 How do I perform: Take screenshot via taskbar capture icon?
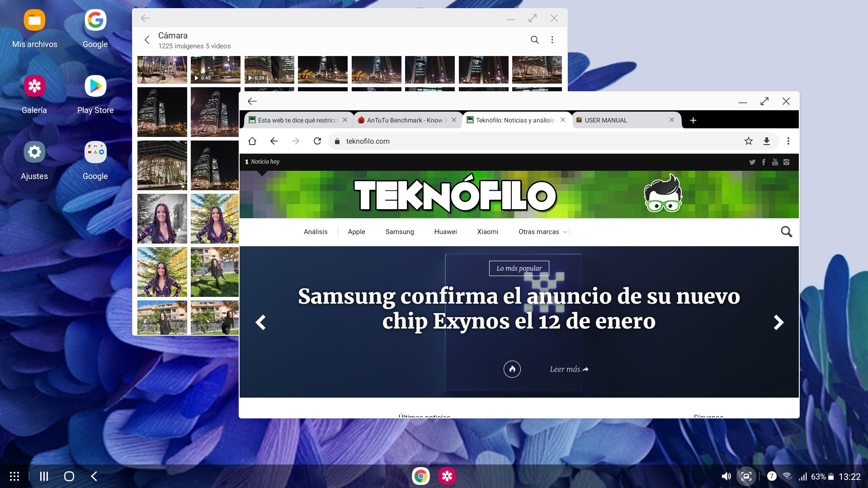tap(746, 476)
